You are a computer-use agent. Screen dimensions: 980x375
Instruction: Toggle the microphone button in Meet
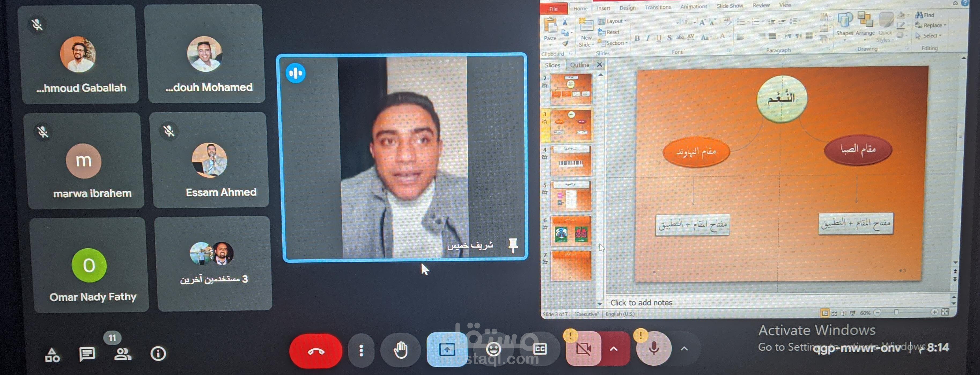(x=654, y=348)
